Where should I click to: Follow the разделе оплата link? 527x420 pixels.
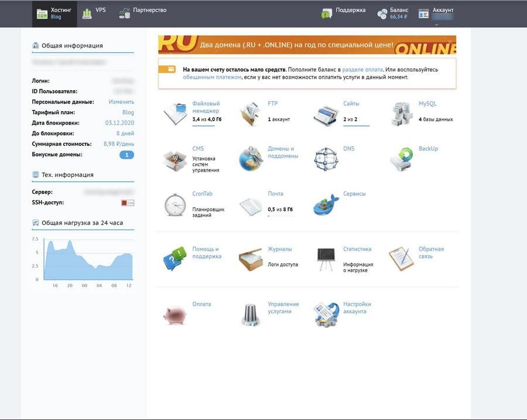click(362, 70)
